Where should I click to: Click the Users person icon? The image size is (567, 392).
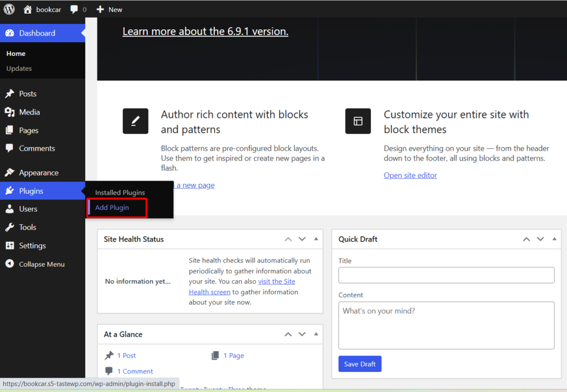[x=10, y=209]
